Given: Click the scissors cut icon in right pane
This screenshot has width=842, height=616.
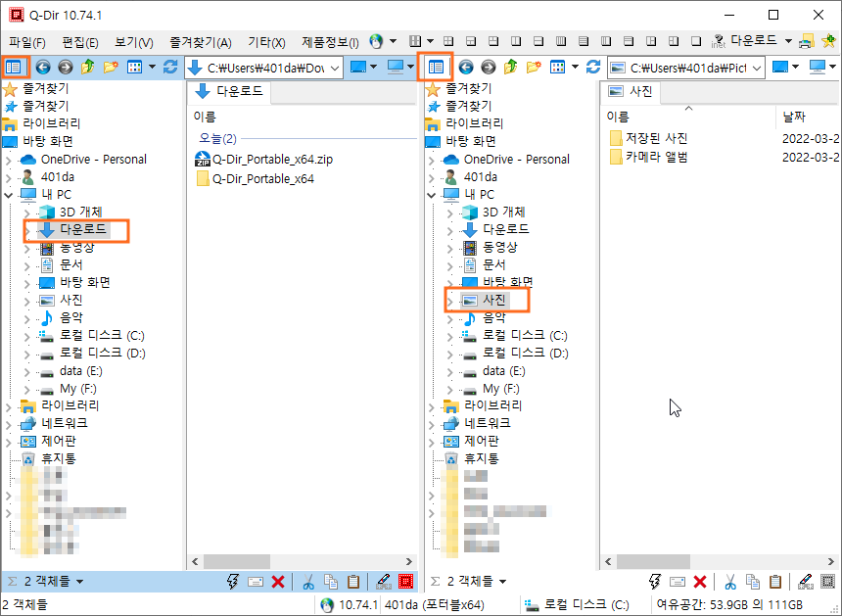Looking at the screenshot, I should [x=730, y=582].
